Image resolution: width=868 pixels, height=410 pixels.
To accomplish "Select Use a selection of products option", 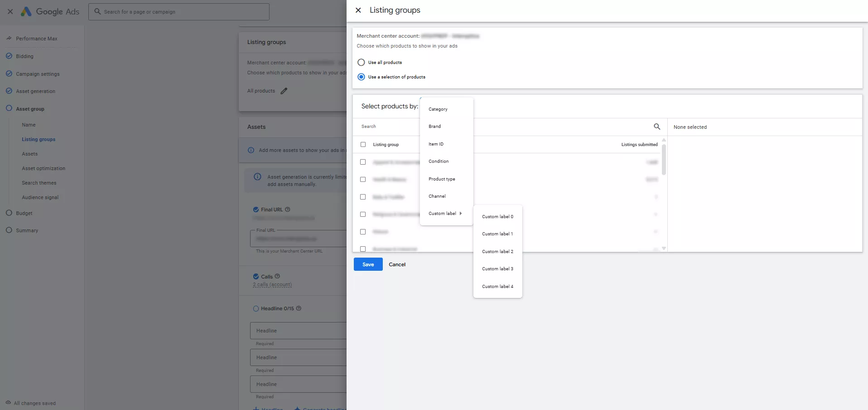I will click(x=361, y=77).
